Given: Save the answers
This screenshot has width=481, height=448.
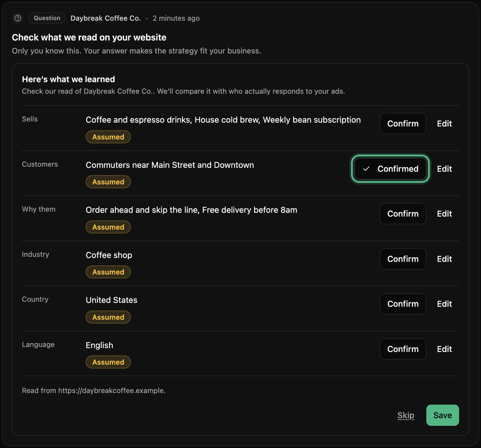Looking at the screenshot, I should coord(443,415).
